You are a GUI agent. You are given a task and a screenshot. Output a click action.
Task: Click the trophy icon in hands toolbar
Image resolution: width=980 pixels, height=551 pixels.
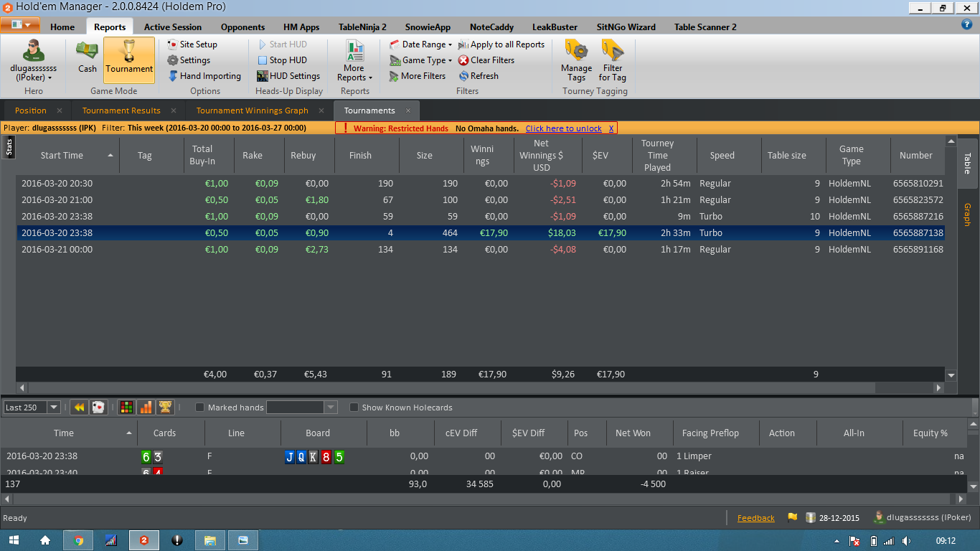165,408
